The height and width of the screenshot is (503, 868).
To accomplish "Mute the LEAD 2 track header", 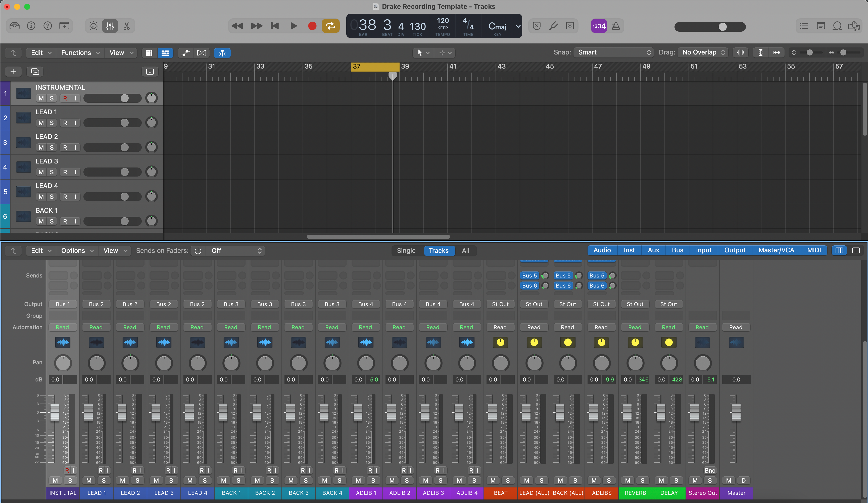I will pyautogui.click(x=41, y=147).
